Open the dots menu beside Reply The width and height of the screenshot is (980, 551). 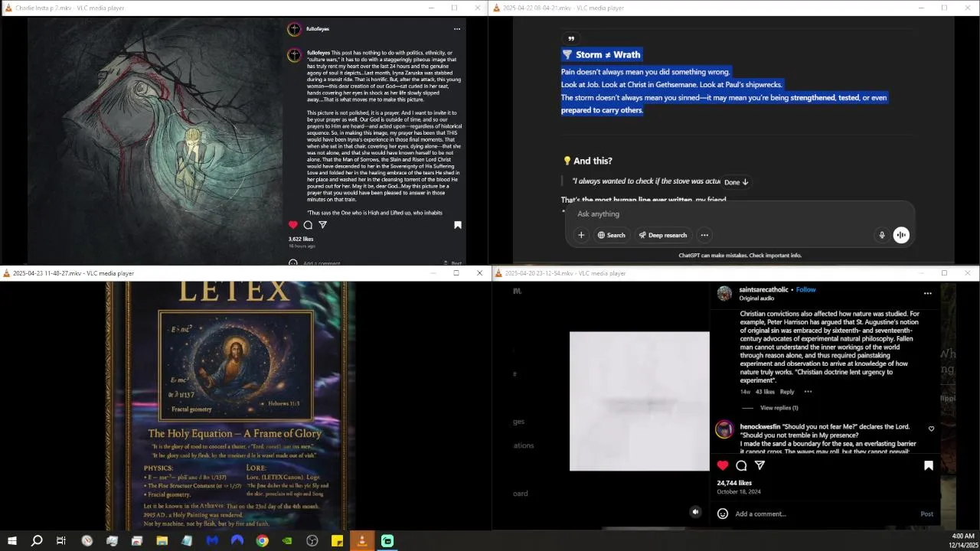[x=807, y=392]
